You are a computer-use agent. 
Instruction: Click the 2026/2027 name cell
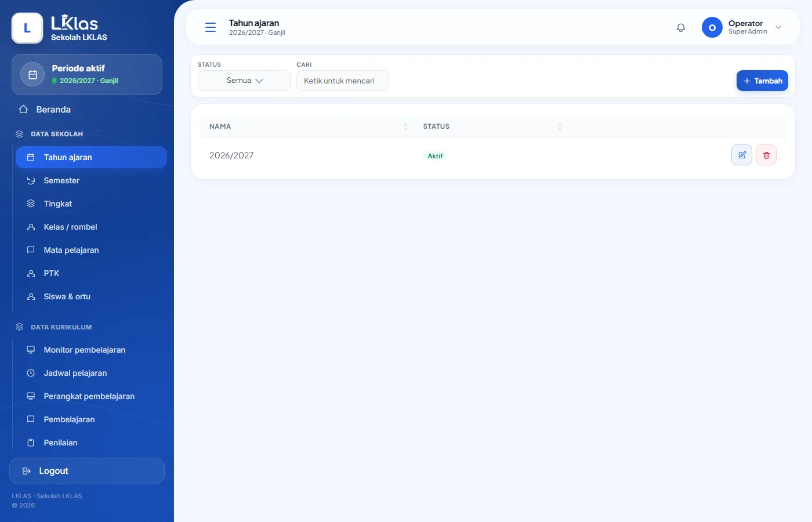231,155
